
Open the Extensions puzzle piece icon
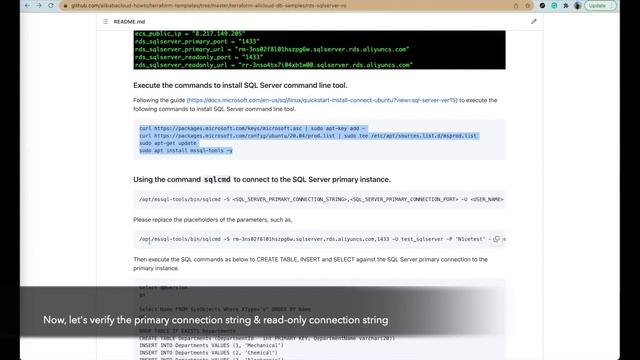566,6
